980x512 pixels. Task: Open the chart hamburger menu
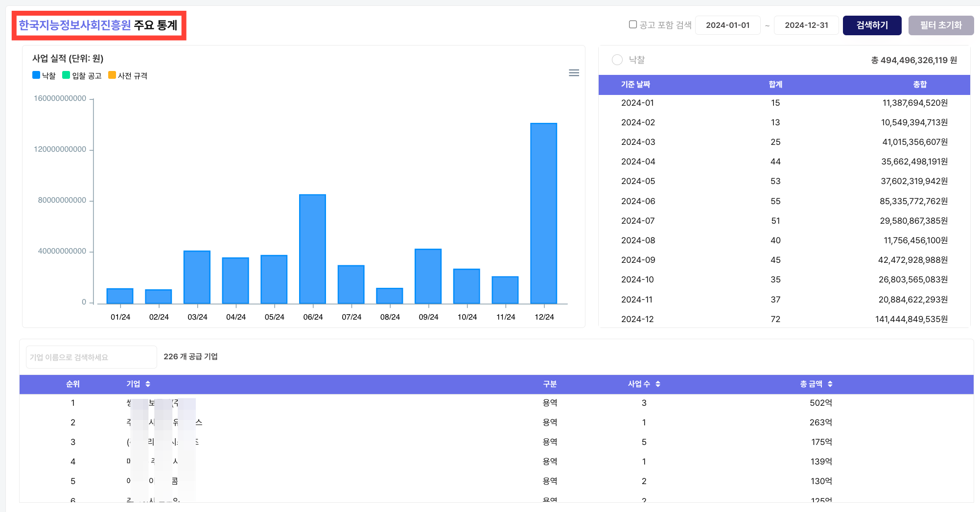(x=574, y=73)
